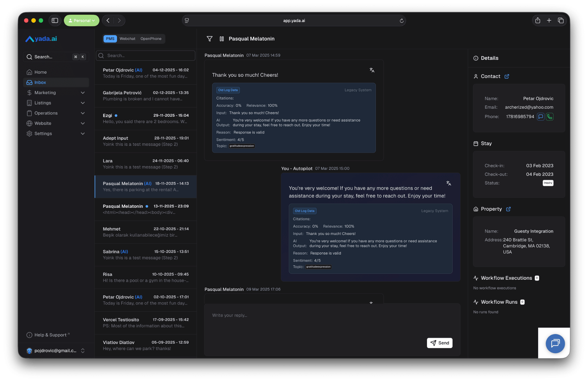Open Property external link icon
Screen dimensions: 588x382
[508, 209]
